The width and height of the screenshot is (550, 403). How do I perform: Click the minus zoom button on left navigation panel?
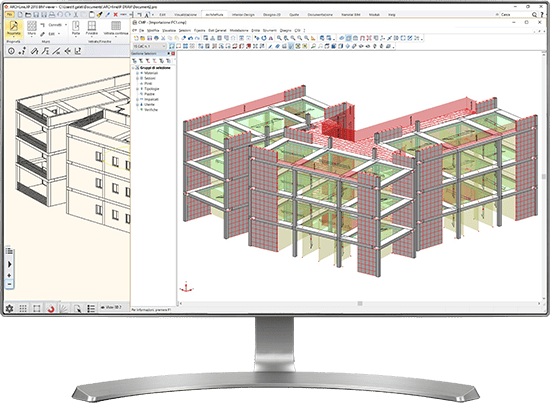(9, 284)
